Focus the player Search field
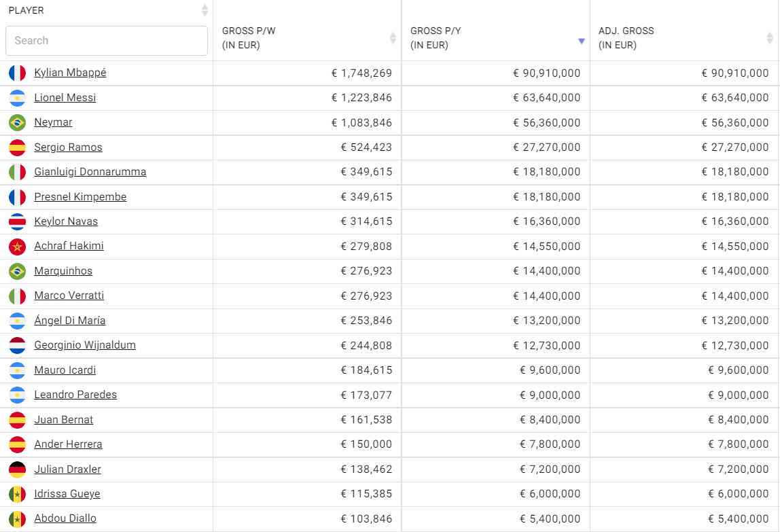The image size is (780, 532). coord(107,41)
